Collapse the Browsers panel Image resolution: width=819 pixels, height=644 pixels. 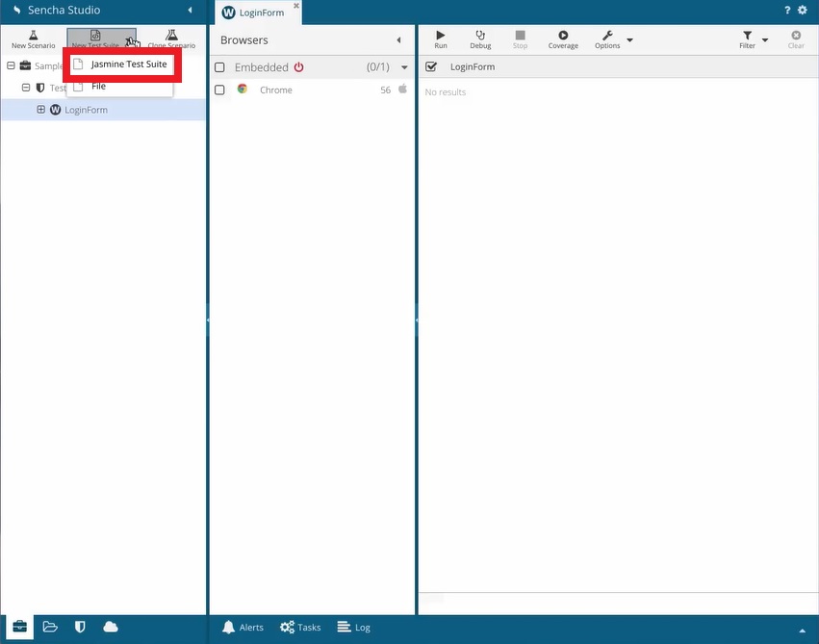pyautogui.click(x=398, y=40)
